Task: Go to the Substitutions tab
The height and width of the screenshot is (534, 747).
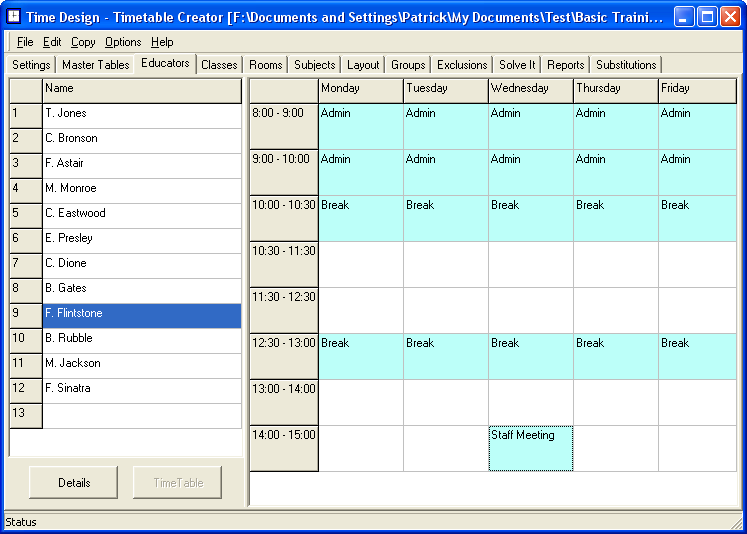Action: [x=626, y=65]
